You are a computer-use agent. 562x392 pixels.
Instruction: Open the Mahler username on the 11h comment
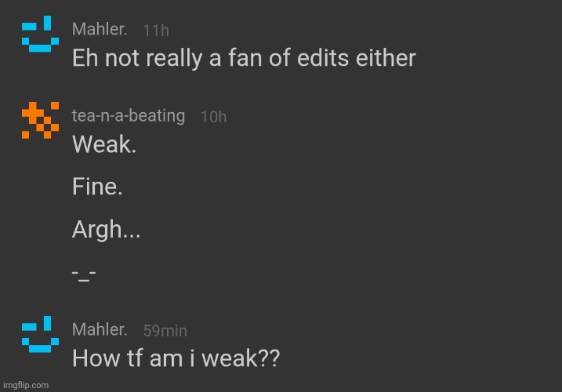[100, 29]
